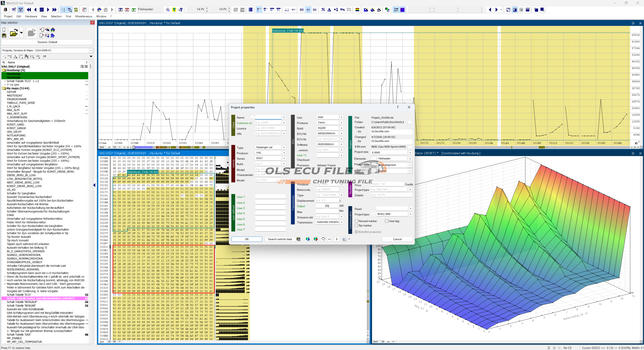This screenshot has height=350, width=644.
Task: Click the rainbow color stripes toolbar icon
Action: point(357,10)
